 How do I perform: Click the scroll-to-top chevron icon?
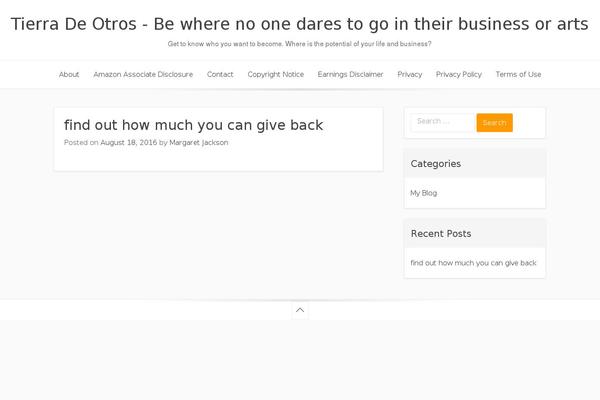coord(300,310)
